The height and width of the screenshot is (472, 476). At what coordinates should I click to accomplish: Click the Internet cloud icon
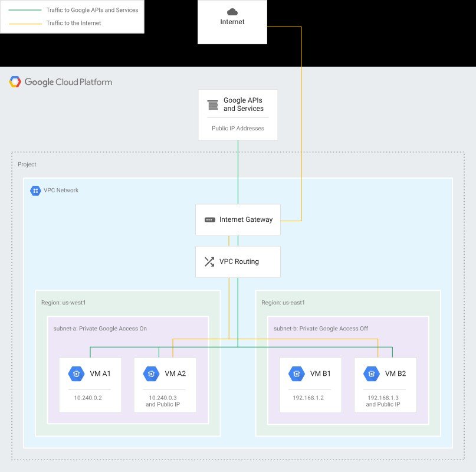click(232, 12)
